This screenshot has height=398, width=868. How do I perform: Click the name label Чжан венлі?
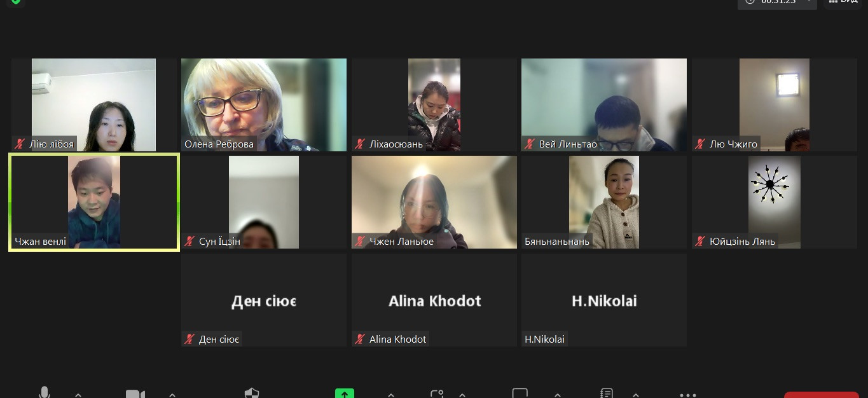point(41,242)
